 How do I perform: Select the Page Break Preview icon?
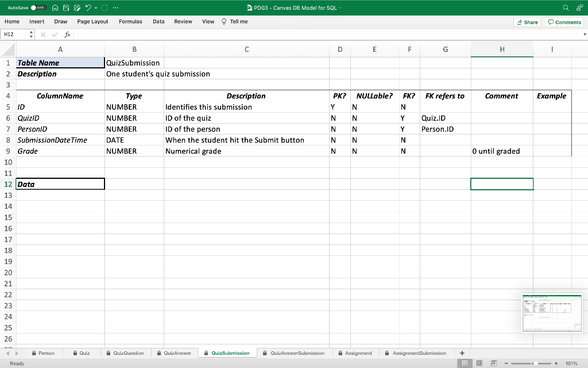(x=494, y=362)
